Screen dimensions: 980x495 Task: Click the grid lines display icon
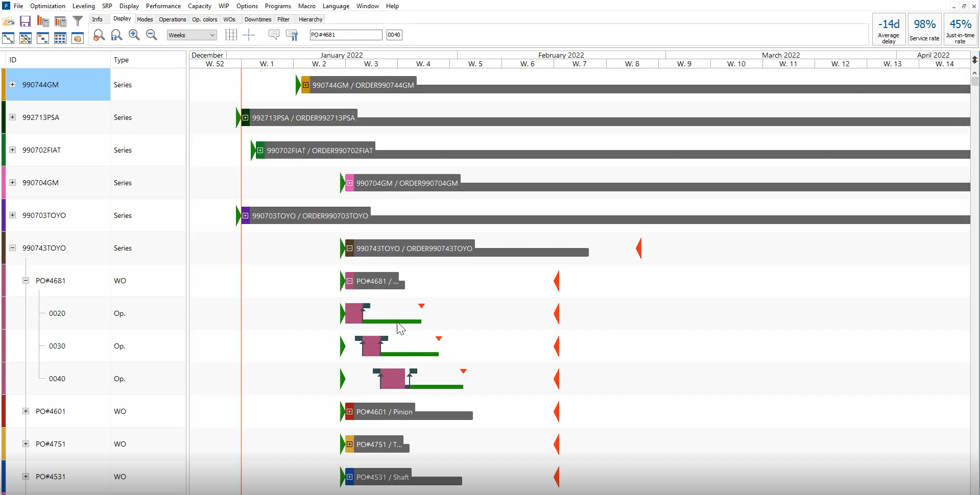[231, 35]
